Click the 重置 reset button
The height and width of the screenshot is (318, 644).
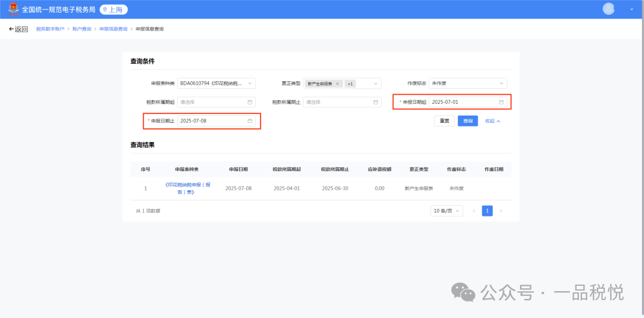tap(444, 121)
